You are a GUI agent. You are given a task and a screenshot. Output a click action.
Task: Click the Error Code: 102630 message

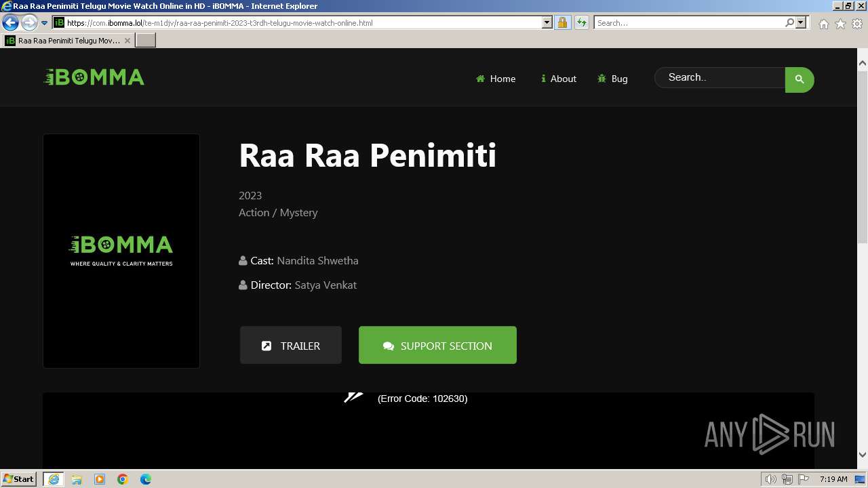coord(422,399)
